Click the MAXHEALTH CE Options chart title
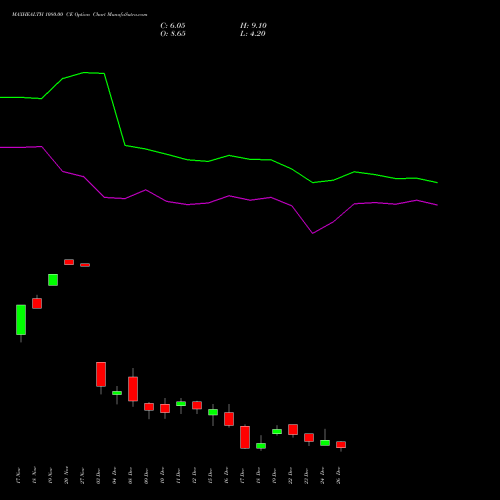 80,14
